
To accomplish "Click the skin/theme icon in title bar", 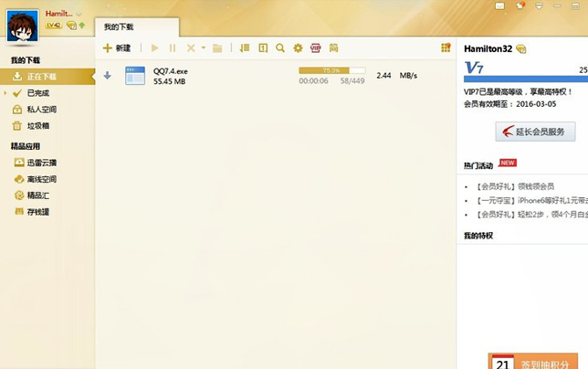I will [520, 5].
